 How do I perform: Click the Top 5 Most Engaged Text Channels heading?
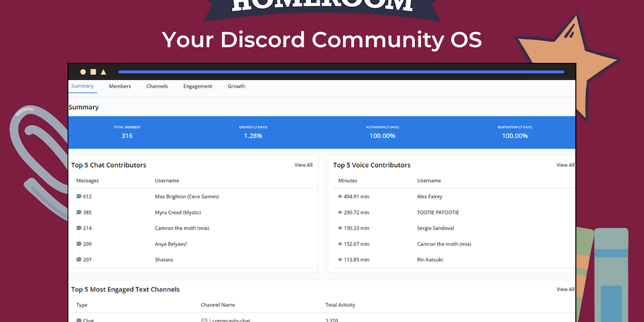pos(125,289)
